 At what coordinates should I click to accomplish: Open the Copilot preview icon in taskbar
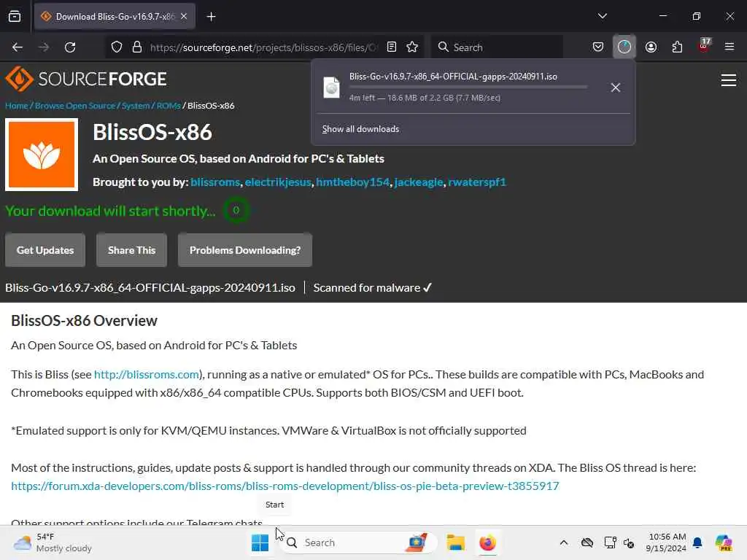pyautogui.click(x=724, y=542)
